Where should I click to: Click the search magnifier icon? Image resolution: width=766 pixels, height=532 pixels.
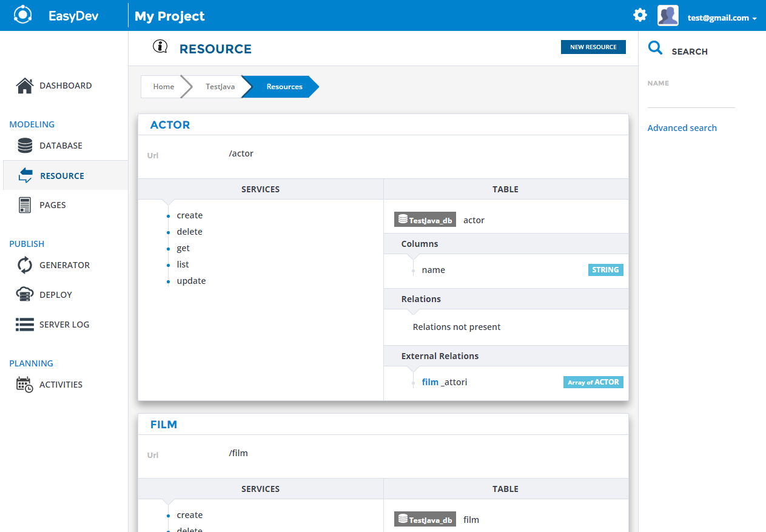(655, 48)
